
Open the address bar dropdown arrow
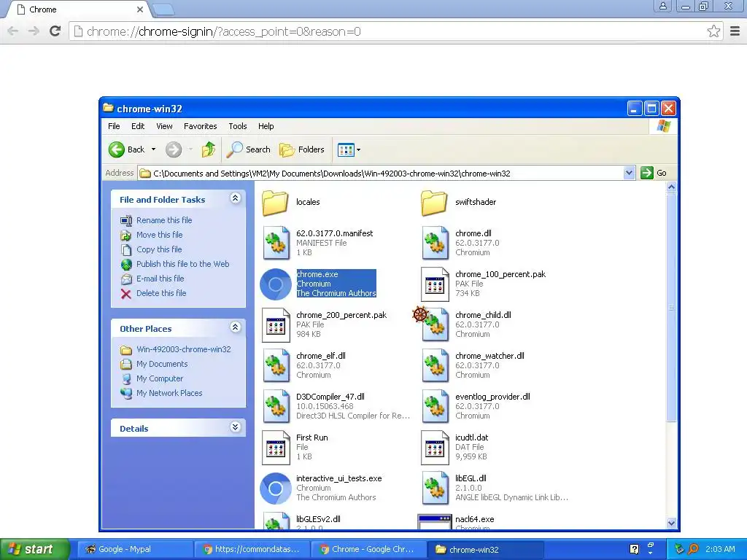pos(629,173)
